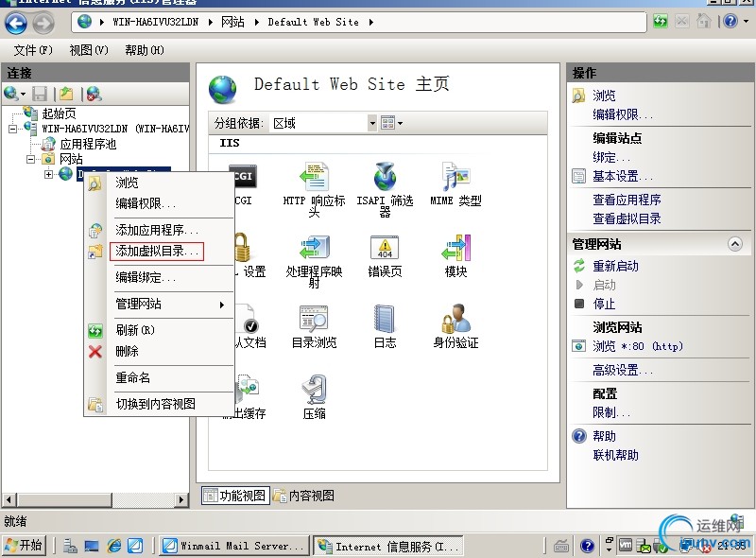756x558 pixels.
Task: Click the Forward navigation arrow
Action: click(x=43, y=23)
